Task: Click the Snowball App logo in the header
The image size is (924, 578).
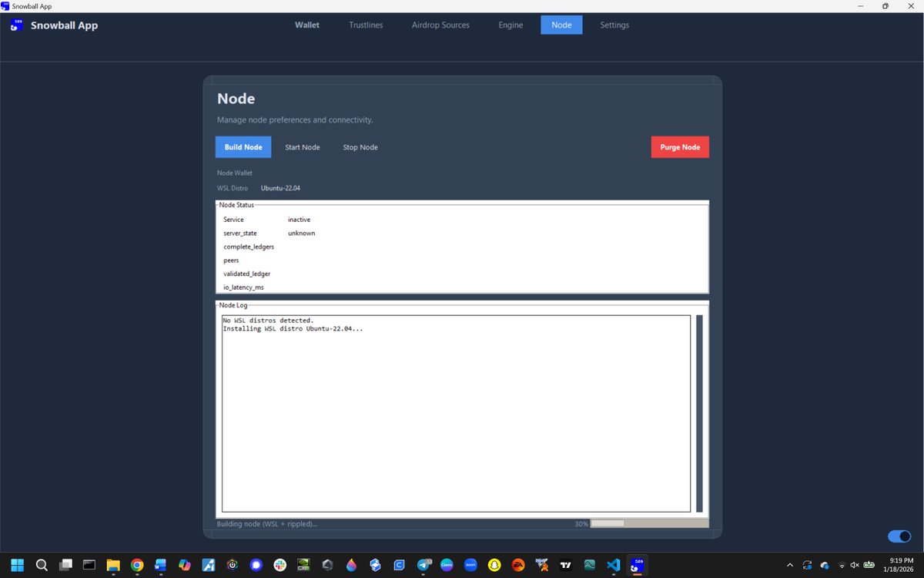Action: click(16, 25)
